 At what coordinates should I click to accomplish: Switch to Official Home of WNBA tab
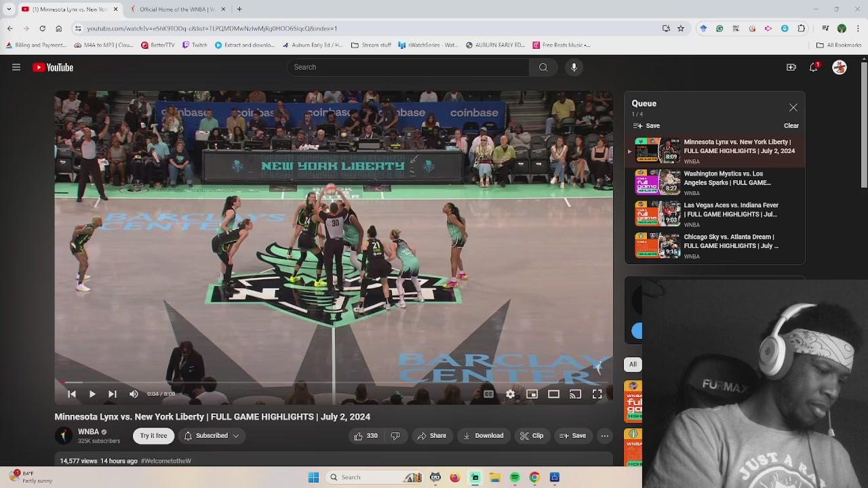pos(176,9)
